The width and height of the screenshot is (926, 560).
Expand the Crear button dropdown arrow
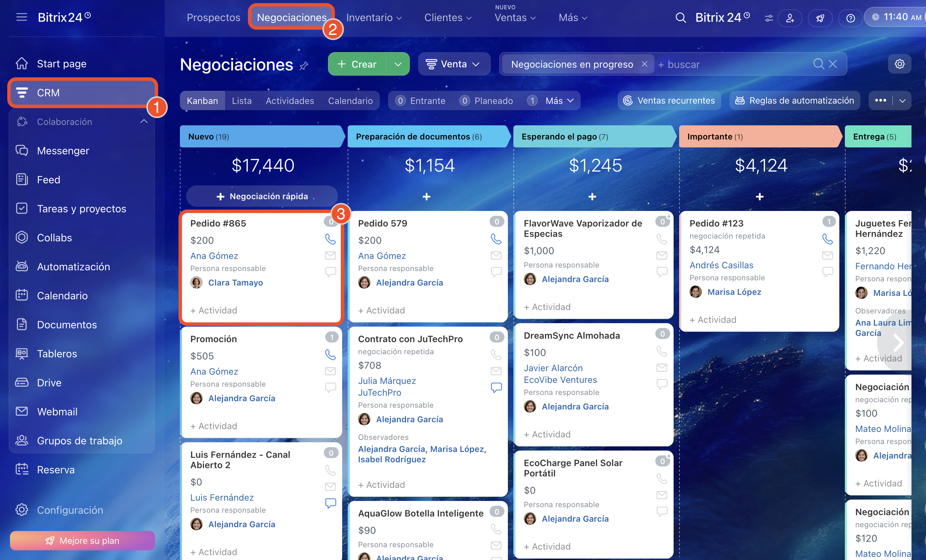(x=398, y=64)
